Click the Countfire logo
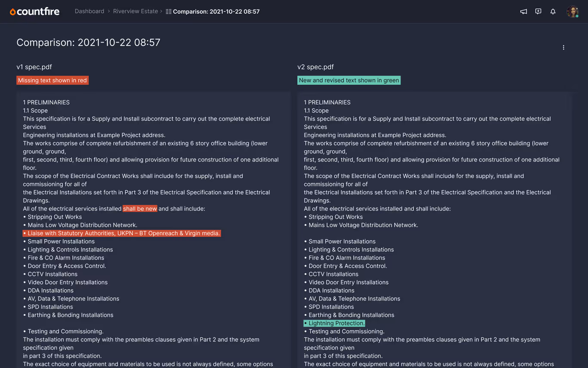Image resolution: width=588 pixels, height=368 pixels. (34, 12)
